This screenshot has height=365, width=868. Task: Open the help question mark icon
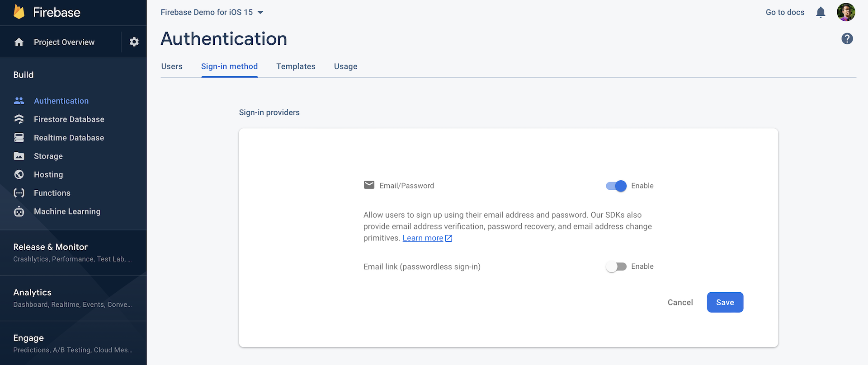coord(847,39)
